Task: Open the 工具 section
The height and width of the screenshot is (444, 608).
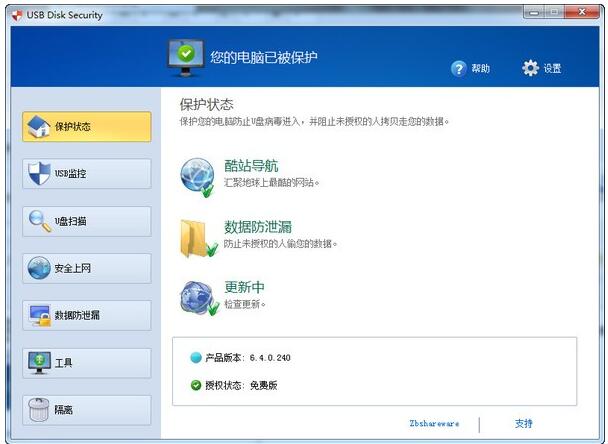Action: [x=87, y=363]
